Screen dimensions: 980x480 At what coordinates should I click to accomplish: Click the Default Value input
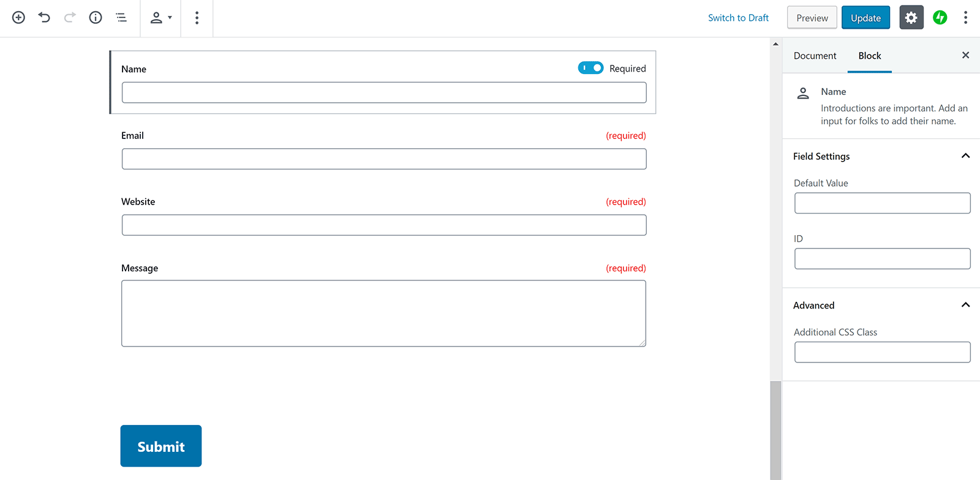(883, 203)
